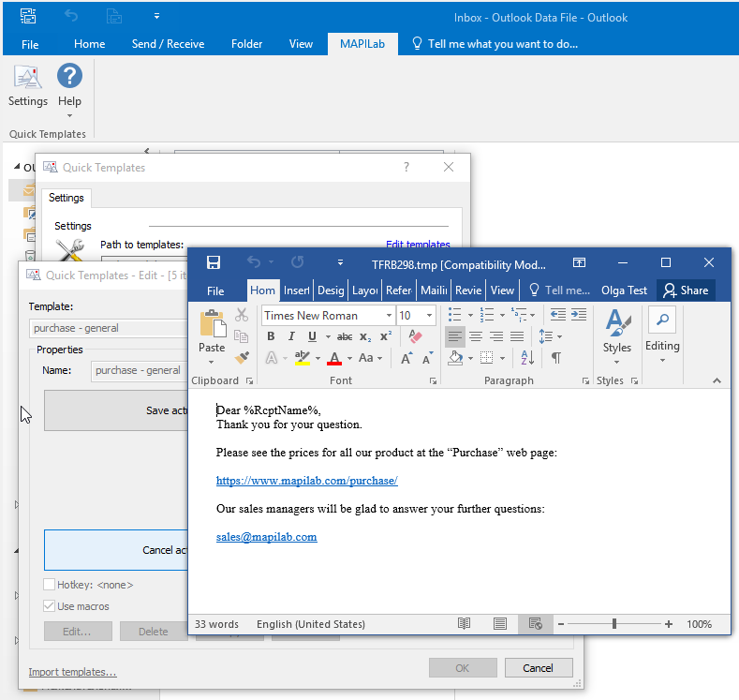Toggle Bold formatting
The height and width of the screenshot is (700, 739).
(271, 336)
